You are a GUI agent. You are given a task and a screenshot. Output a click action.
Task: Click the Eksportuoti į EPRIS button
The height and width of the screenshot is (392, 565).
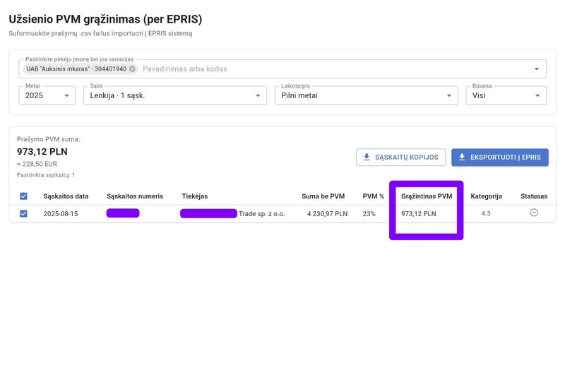click(x=500, y=158)
